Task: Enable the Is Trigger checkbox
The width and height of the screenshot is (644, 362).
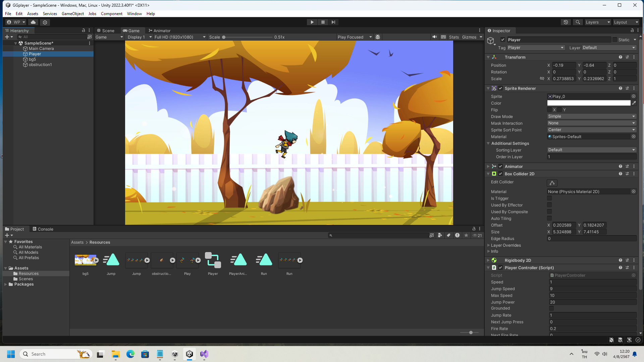Action: pyautogui.click(x=549, y=198)
